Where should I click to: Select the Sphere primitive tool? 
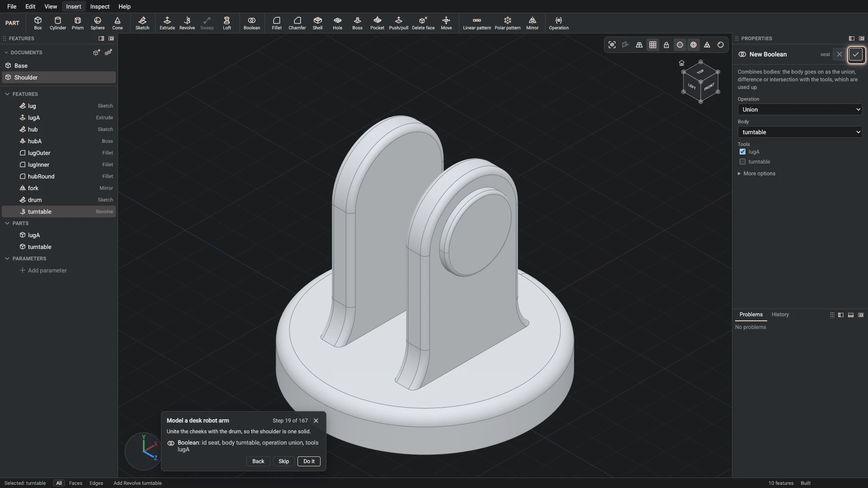click(x=98, y=23)
